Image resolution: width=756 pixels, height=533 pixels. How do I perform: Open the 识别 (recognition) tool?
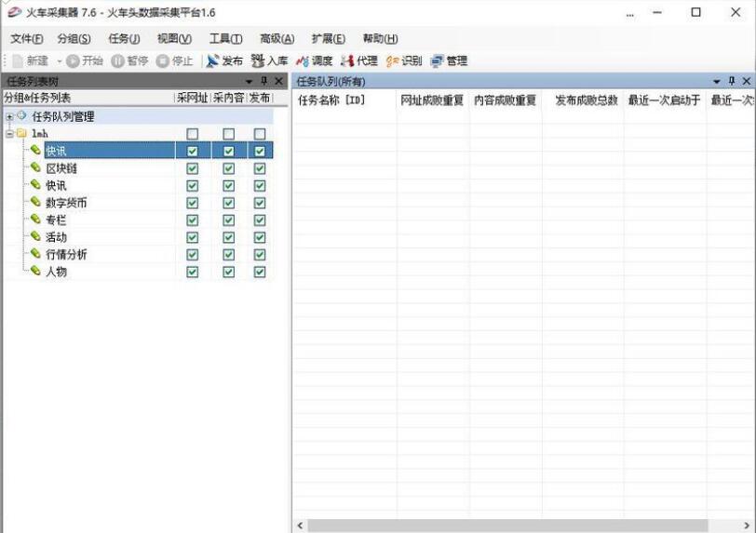(x=403, y=61)
